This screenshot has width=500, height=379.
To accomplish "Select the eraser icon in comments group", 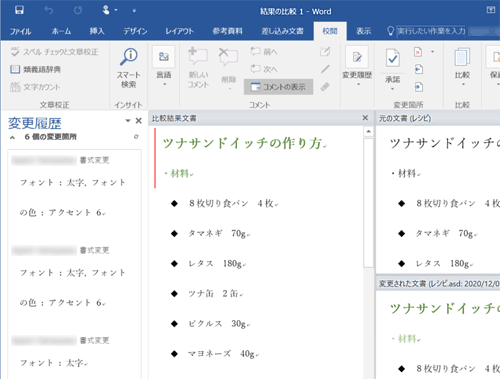I will [325, 87].
